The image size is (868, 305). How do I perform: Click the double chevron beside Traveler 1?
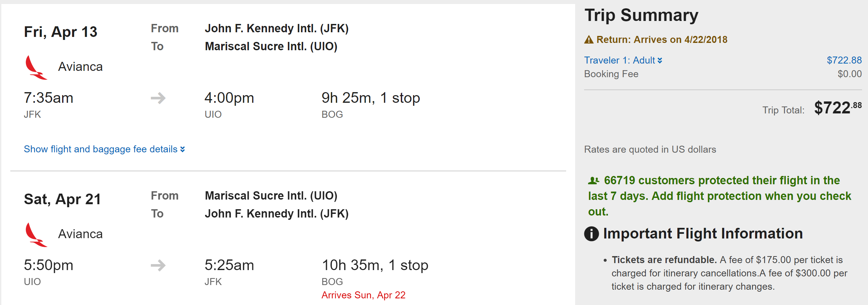tap(660, 61)
